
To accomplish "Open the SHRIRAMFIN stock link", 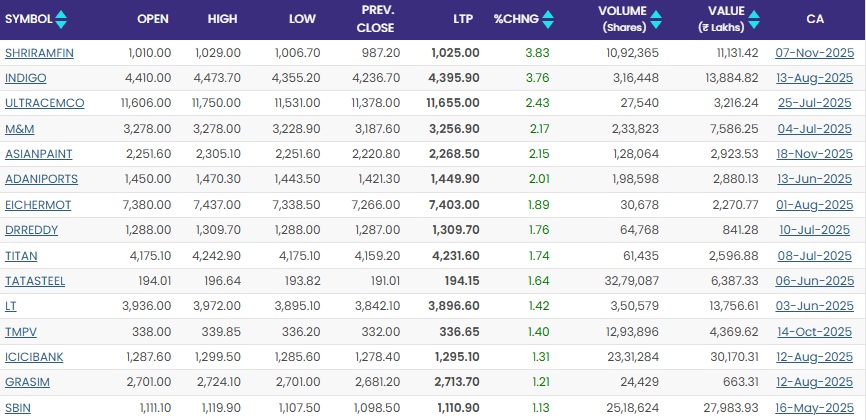I will 37,51.
